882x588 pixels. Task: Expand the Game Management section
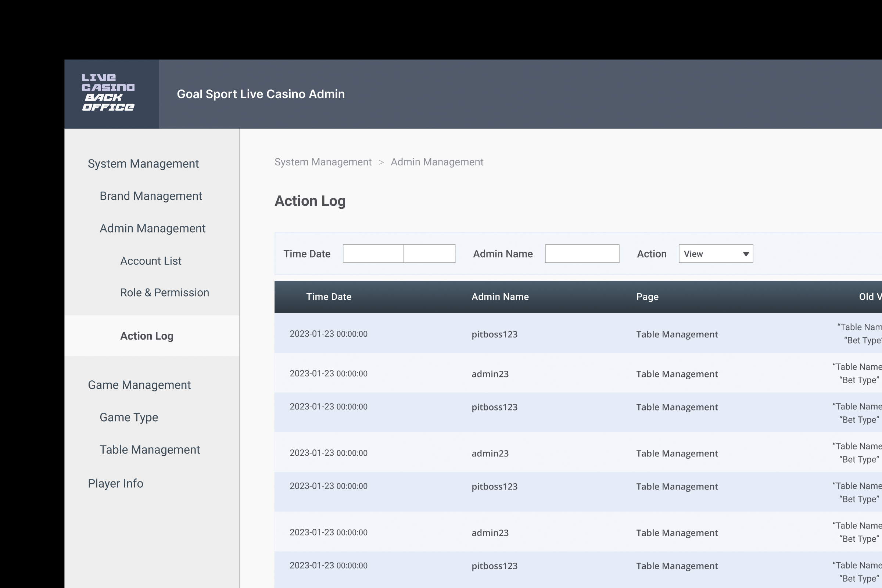[x=139, y=384]
